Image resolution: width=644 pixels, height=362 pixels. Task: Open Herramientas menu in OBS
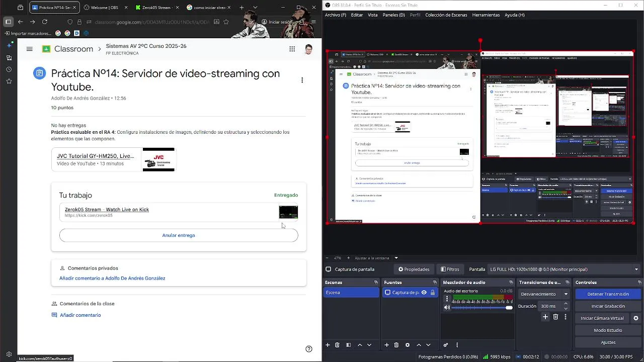click(x=486, y=15)
